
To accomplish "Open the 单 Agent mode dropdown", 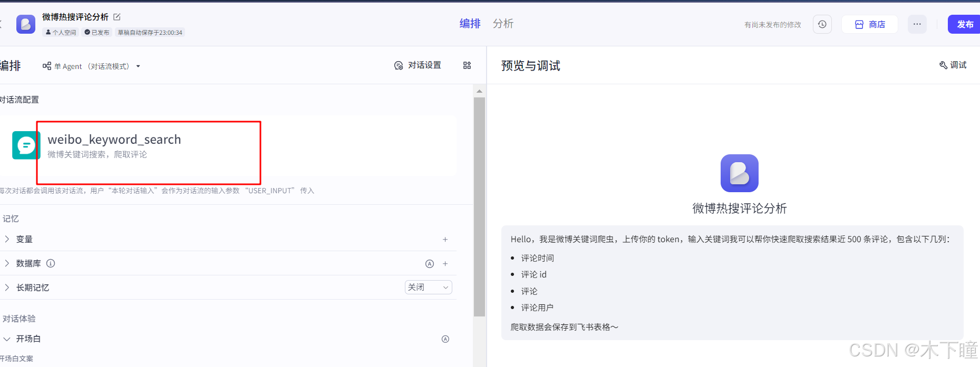I will 91,66.
